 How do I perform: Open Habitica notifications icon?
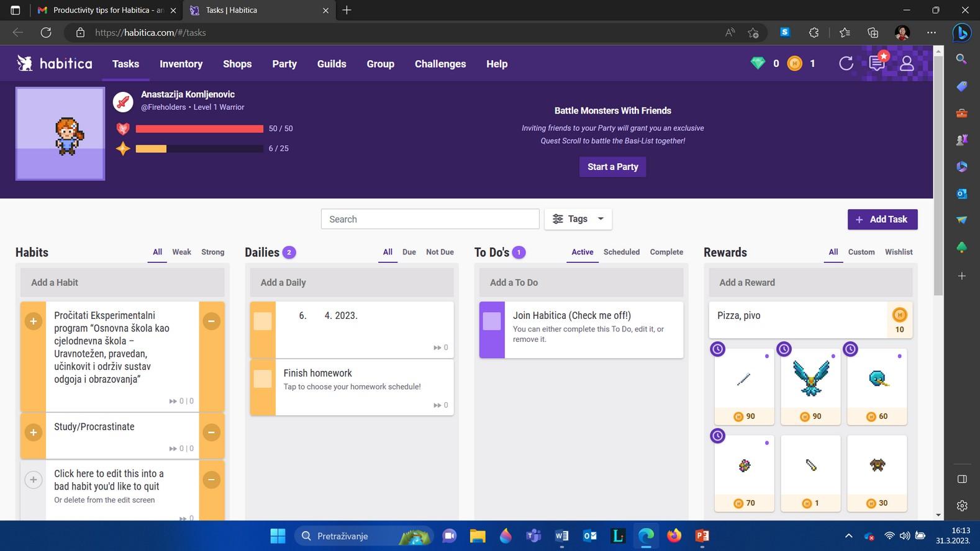[877, 63]
